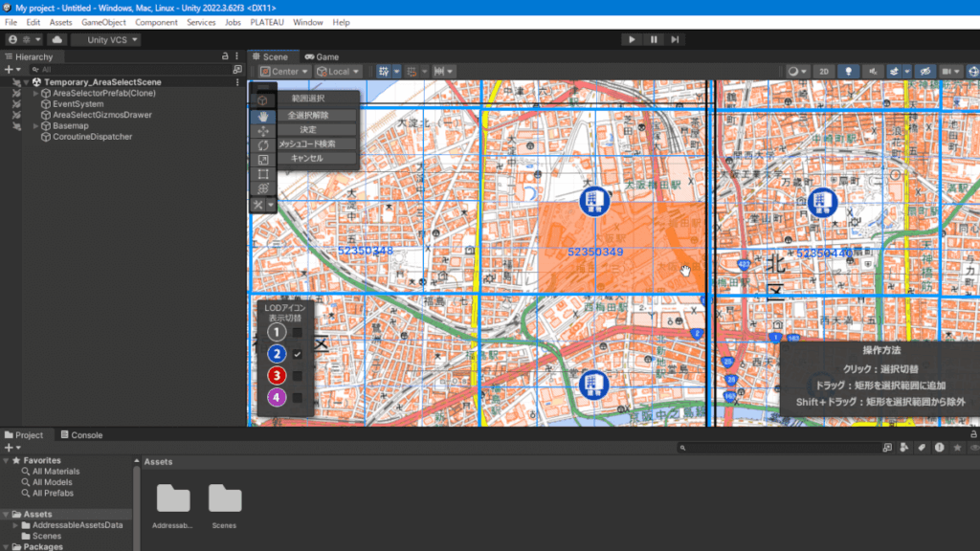Screen dimensions: 980x551
Task: Click the Step frame button
Action: 676,39
